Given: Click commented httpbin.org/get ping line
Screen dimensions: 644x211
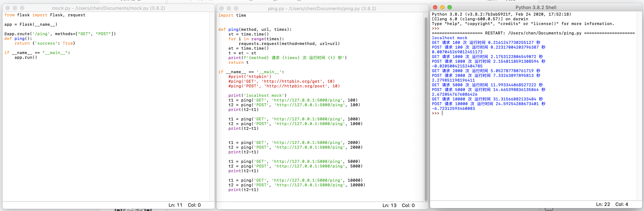Looking at the screenshot, I should pyautogui.click(x=282, y=82).
